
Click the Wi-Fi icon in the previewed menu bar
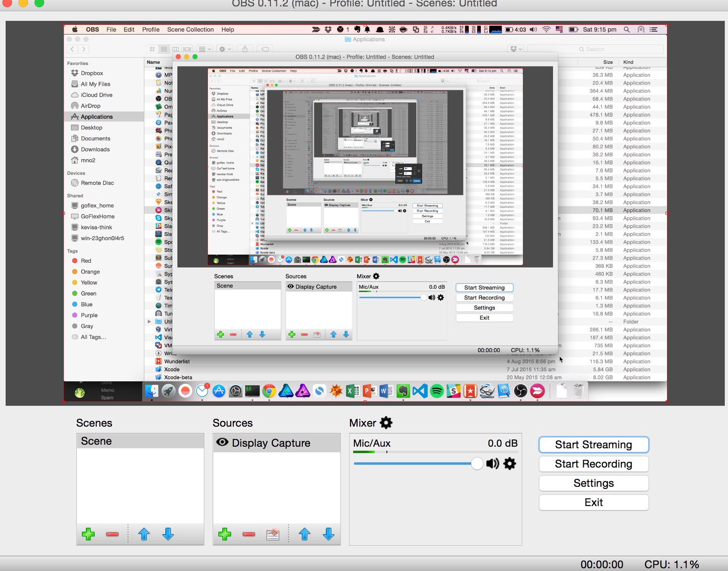point(546,29)
